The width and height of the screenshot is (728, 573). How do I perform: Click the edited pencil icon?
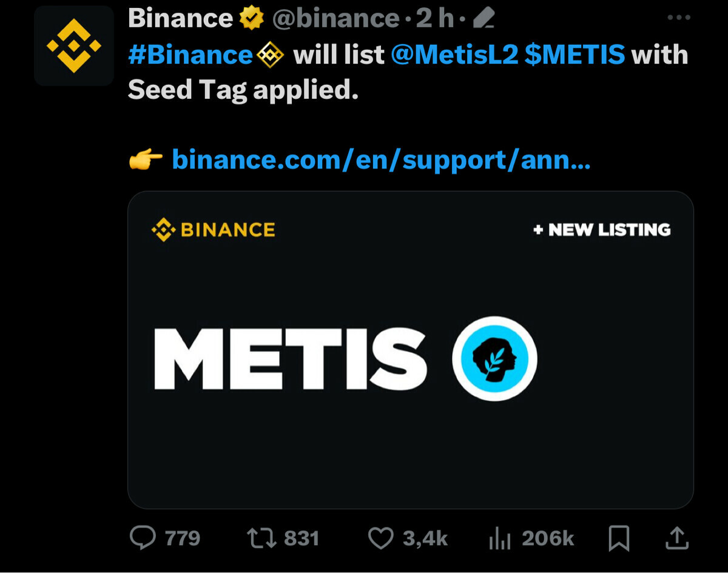(483, 19)
